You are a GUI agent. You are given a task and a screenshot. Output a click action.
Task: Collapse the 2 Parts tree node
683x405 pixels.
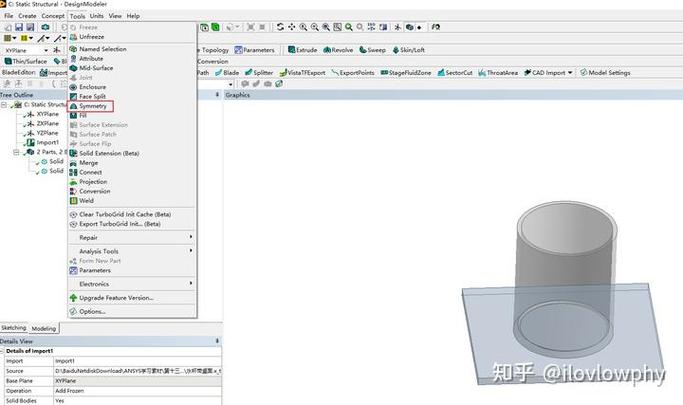(x=16, y=152)
